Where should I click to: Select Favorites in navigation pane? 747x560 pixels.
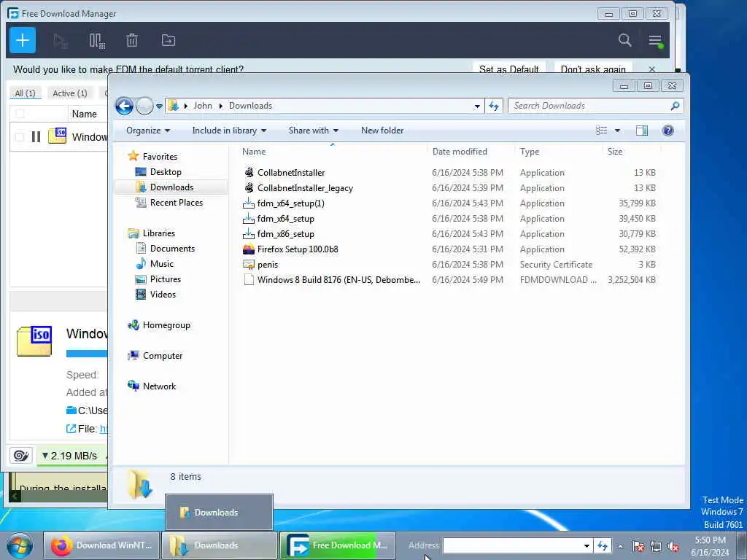(x=160, y=157)
